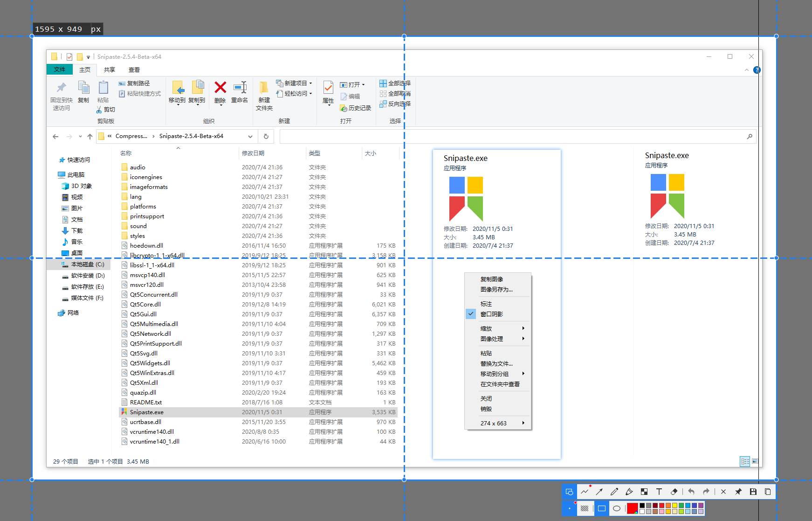Image resolution: width=812 pixels, height=521 pixels.
Task: Expand the 轻松访问 (Easy access) dropdown
Action: [x=310, y=94]
